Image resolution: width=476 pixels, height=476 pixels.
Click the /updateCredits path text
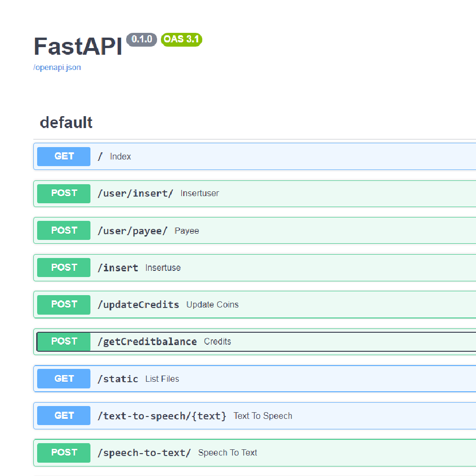[x=139, y=305]
